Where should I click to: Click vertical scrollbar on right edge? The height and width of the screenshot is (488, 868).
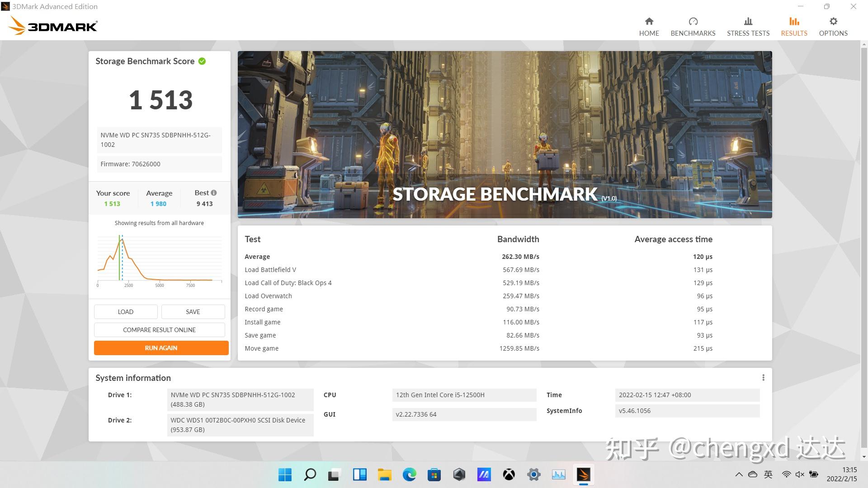(864, 249)
